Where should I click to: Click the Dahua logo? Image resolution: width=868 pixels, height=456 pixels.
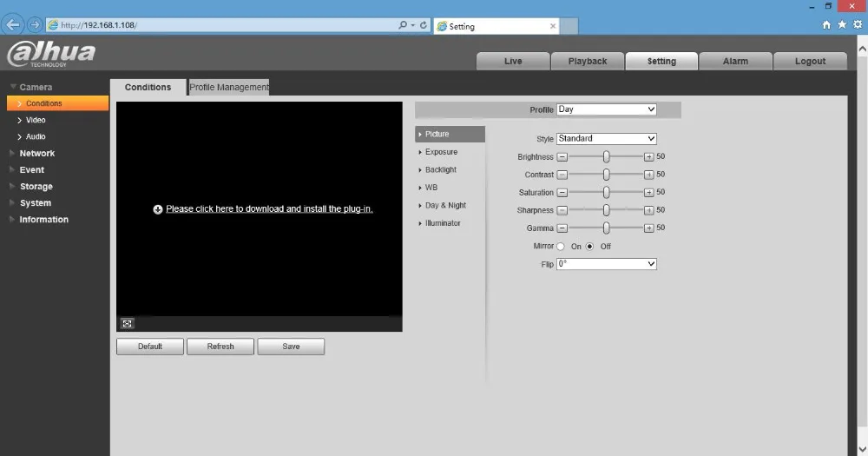coord(51,54)
